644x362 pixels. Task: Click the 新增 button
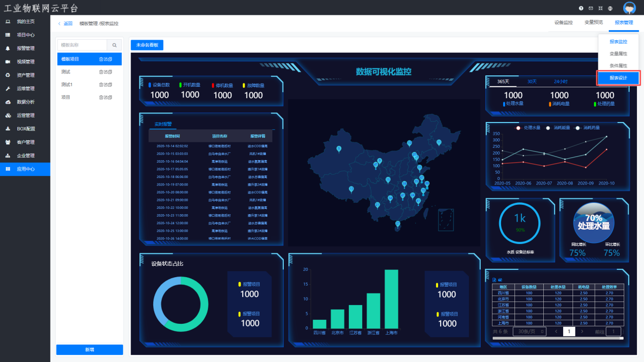click(x=89, y=350)
